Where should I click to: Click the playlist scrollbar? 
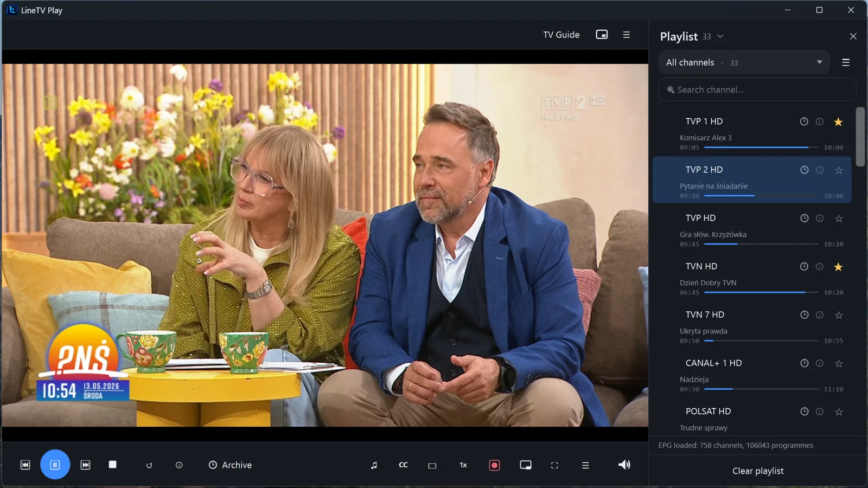pyautogui.click(x=860, y=137)
